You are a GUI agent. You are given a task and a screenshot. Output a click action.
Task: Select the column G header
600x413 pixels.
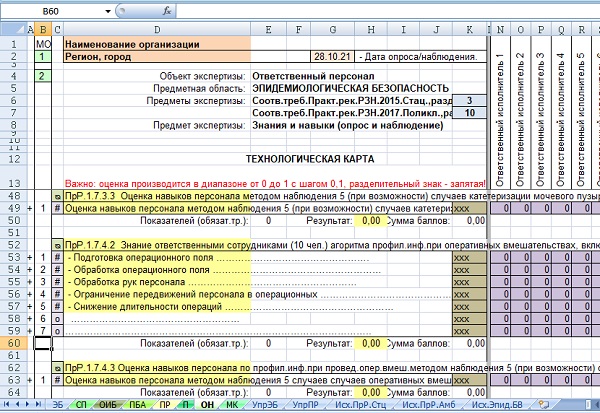(x=333, y=30)
